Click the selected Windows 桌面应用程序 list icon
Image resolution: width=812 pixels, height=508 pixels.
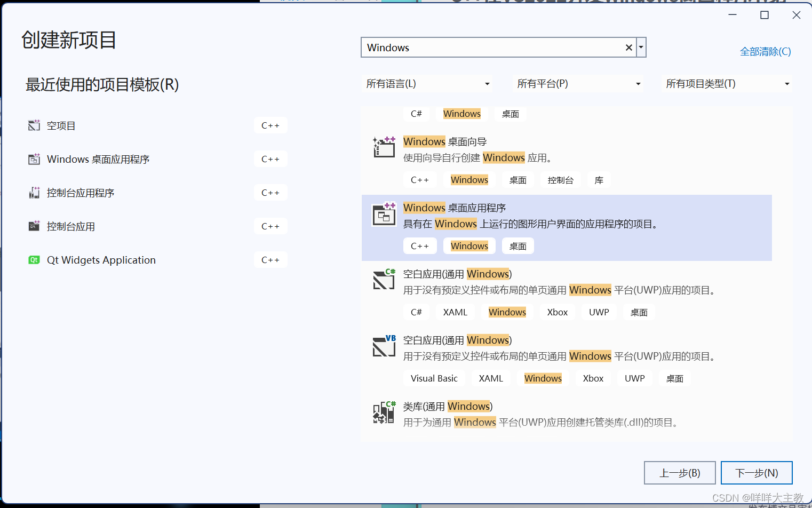click(384, 214)
